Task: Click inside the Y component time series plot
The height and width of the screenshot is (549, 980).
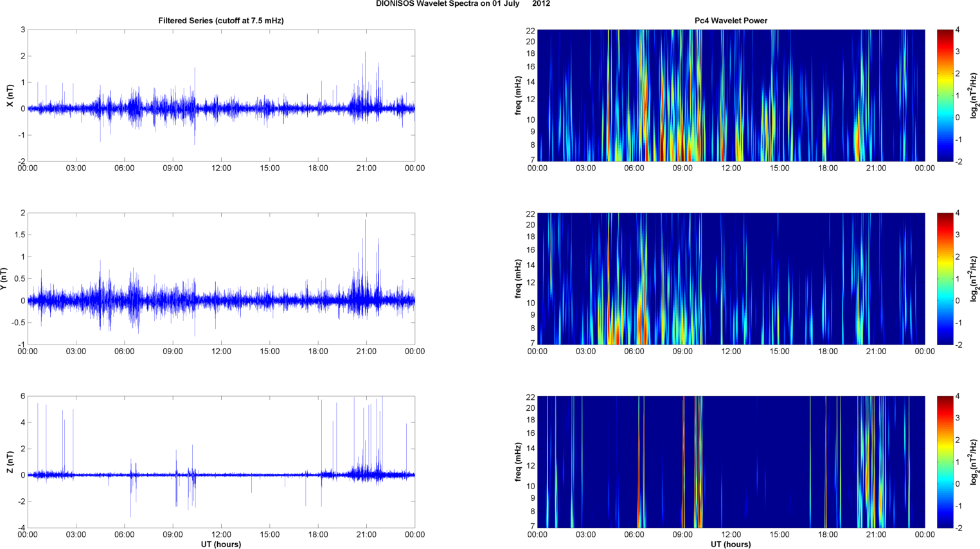Action: [220, 278]
